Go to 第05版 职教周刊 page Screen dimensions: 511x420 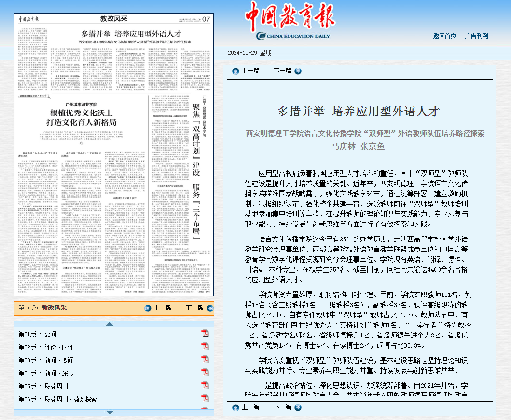point(43,386)
